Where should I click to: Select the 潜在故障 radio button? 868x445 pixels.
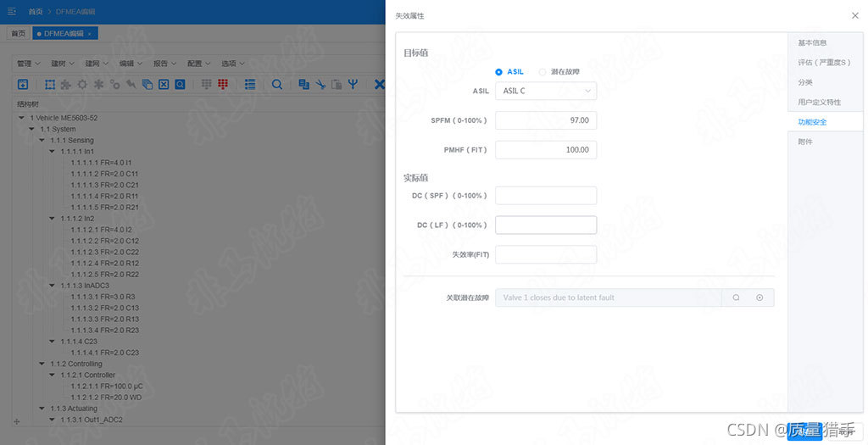click(542, 72)
